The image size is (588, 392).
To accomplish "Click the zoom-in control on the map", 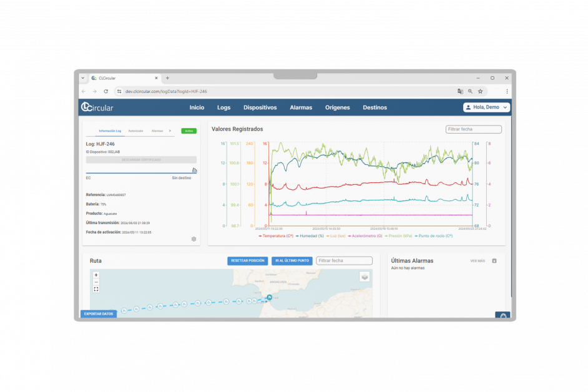I will pyautogui.click(x=96, y=275).
